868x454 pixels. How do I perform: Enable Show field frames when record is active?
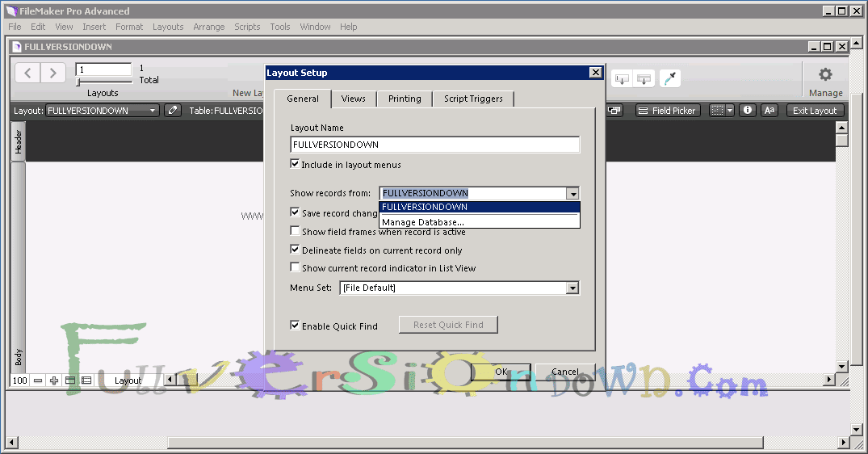click(x=295, y=231)
